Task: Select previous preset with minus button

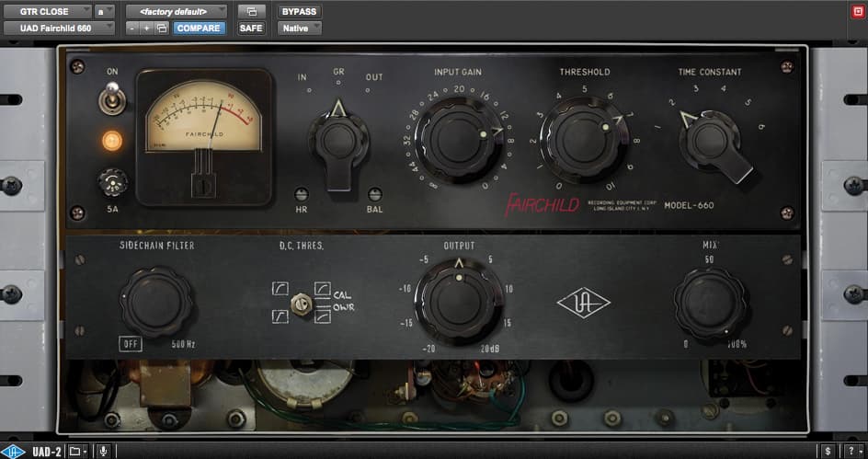Action: point(132,28)
